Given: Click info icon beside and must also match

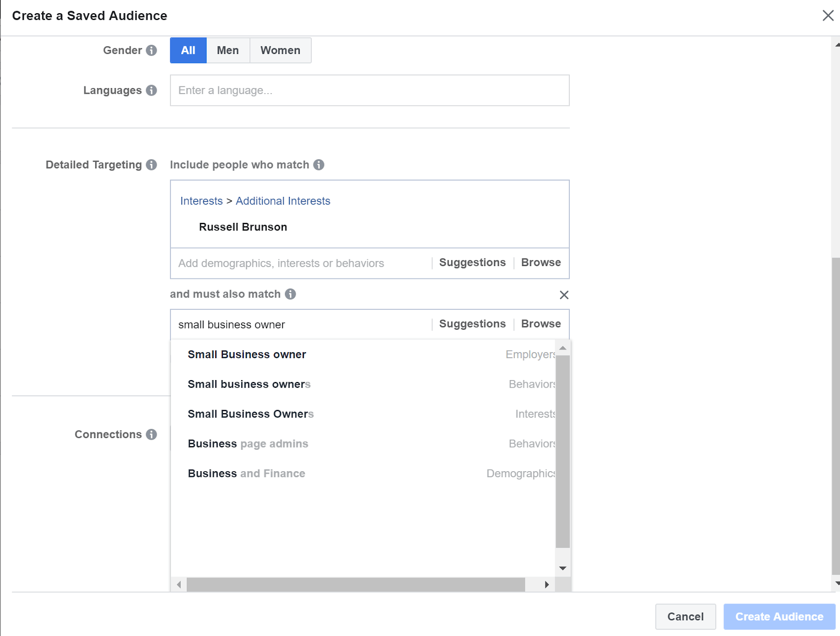Looking at the screenshot, I should [x=290, y=294].
